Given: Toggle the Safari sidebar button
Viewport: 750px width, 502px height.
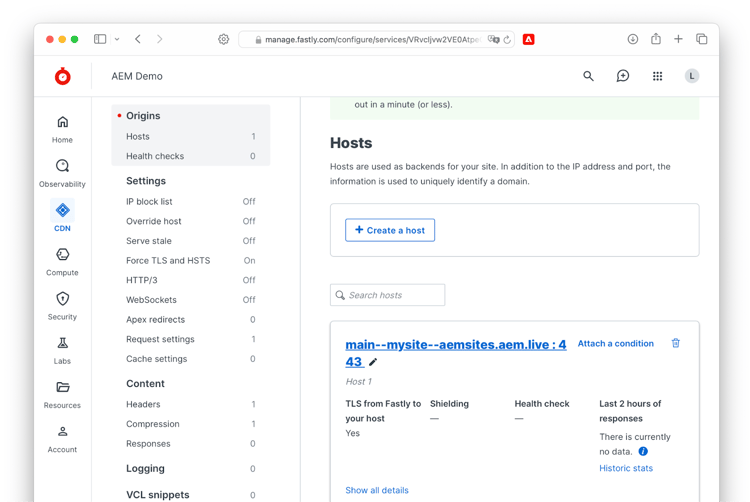Looking at the screenshot, I should click(x=100, y=39).
